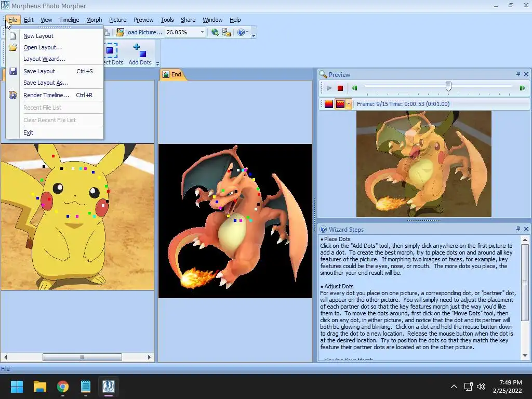The width and height of the screenshot is (532, 399).
Task: Open the Picture menu
Action: [x=117, y=20]
